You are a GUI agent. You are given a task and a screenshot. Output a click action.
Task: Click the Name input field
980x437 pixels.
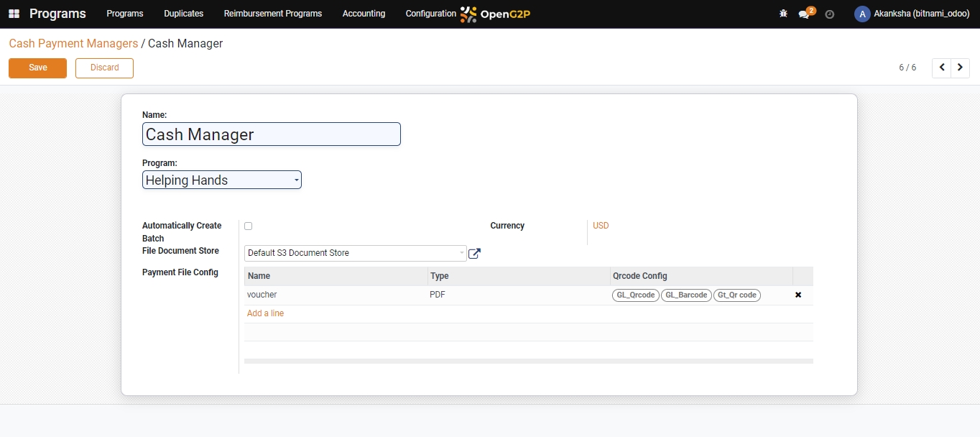click(271, 134)
